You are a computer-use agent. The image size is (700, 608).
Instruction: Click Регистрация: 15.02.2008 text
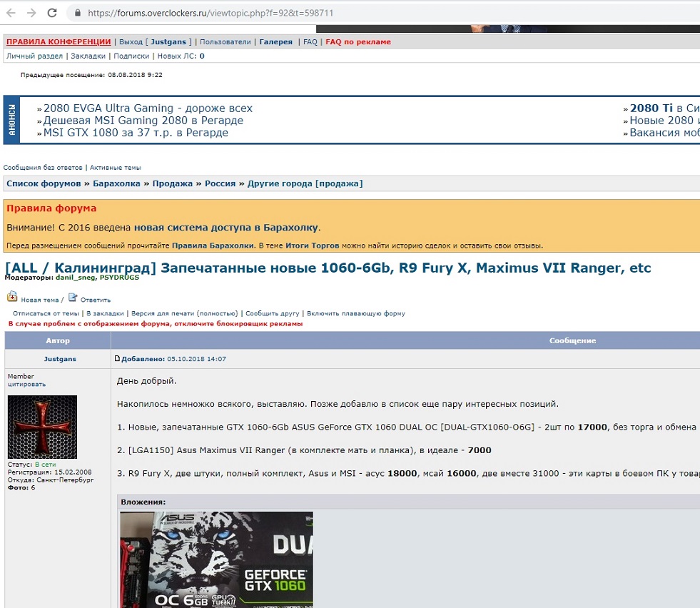tap(49, 472)
